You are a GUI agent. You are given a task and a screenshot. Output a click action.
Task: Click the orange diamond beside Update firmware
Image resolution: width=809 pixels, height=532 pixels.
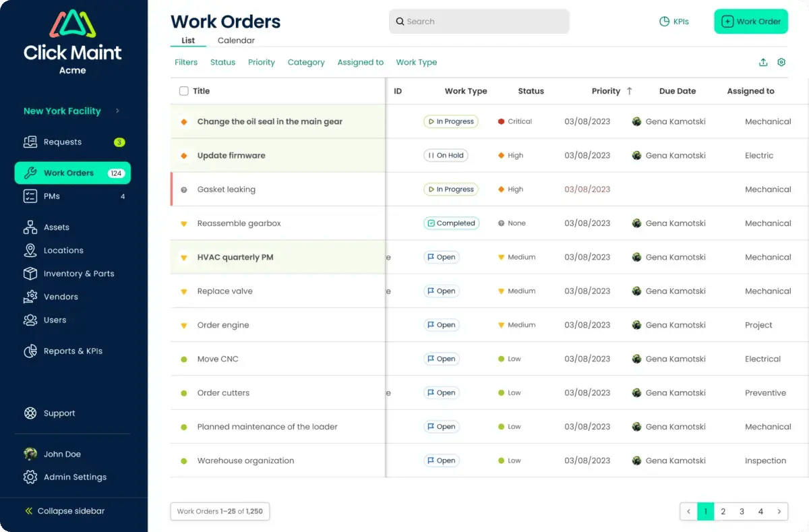pyautogui.click(x=183, y=156)
